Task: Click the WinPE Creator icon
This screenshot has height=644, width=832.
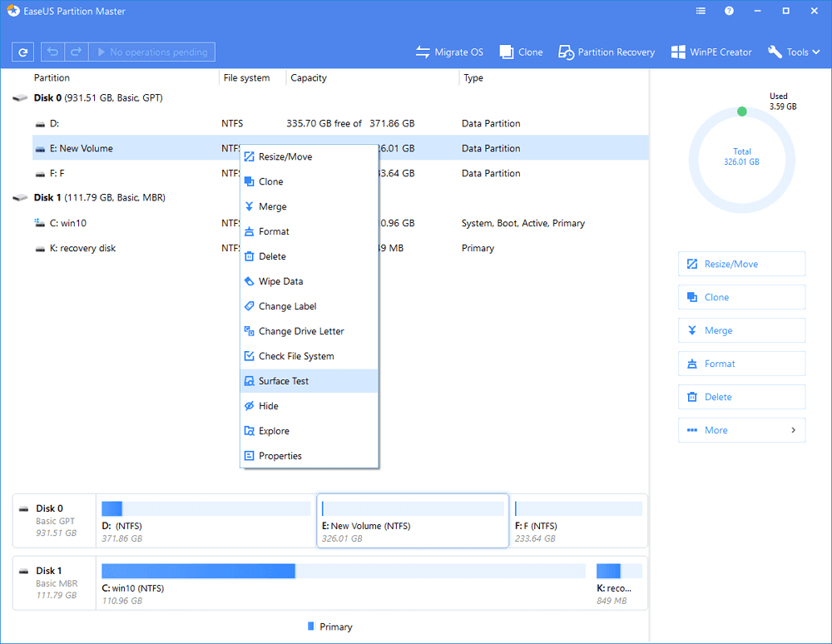Action: [678, 52]
